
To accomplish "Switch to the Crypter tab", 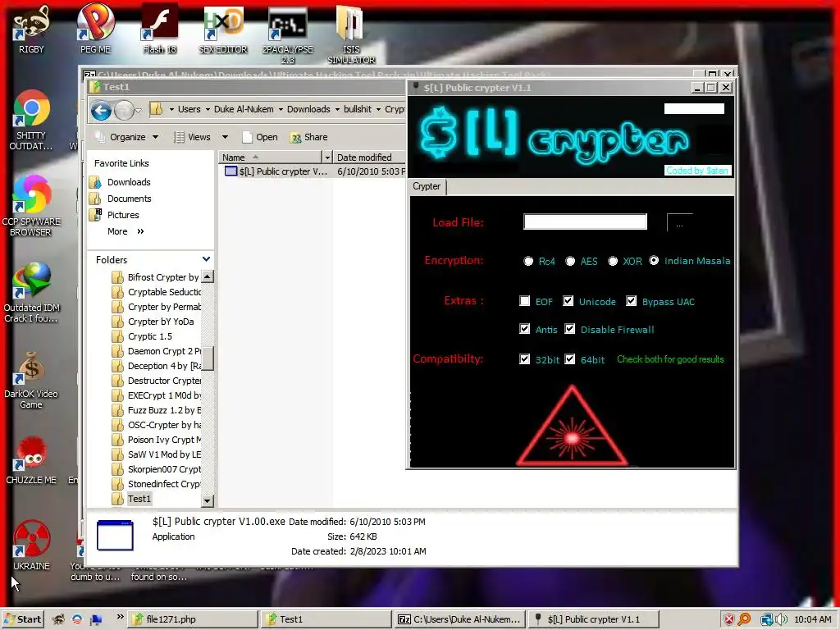I will pyautogui.click(x=427, y=186).
